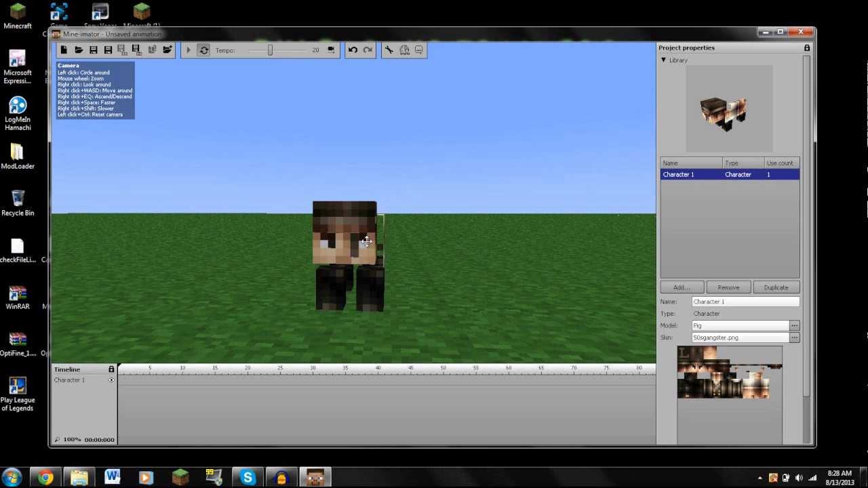
Task: Click the sixth icon in the file toolbar
Action: 136,50
